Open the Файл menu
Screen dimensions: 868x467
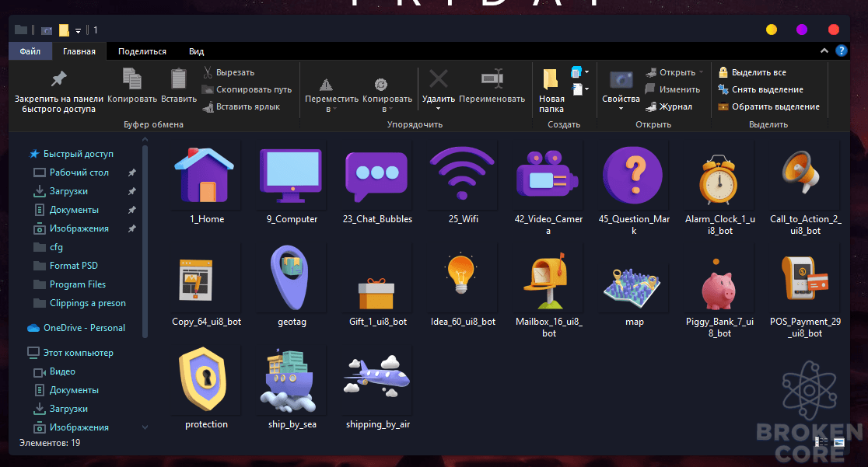point(30,51)
